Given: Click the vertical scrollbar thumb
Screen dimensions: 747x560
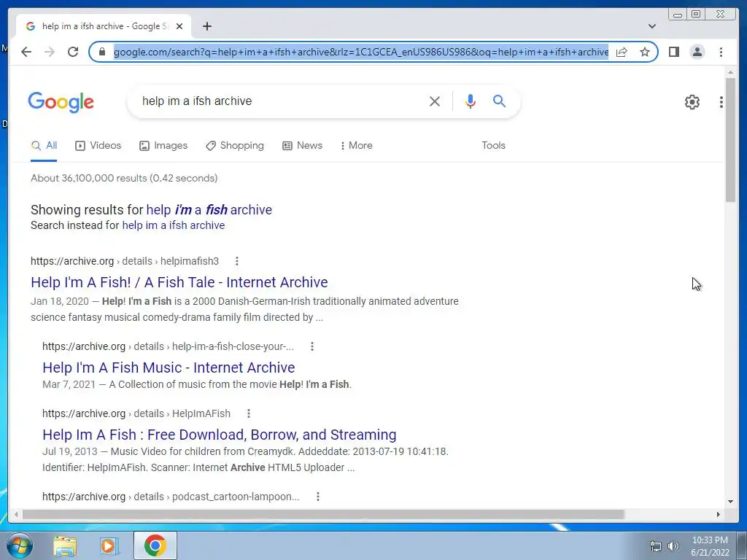Looking at the screenshot, I should [x=730, y=140].
